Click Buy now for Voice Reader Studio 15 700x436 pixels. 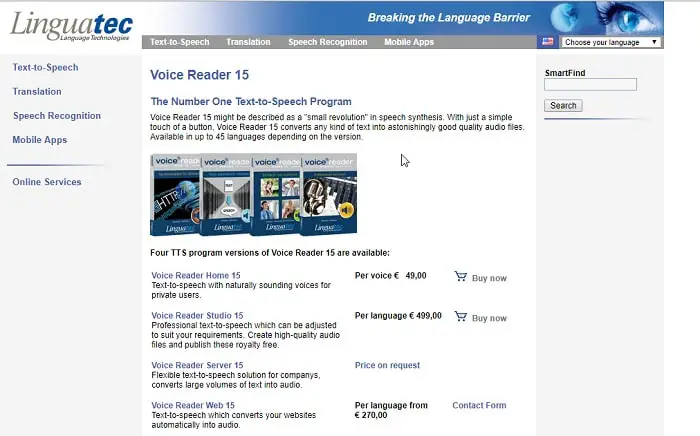pos(489,318)
